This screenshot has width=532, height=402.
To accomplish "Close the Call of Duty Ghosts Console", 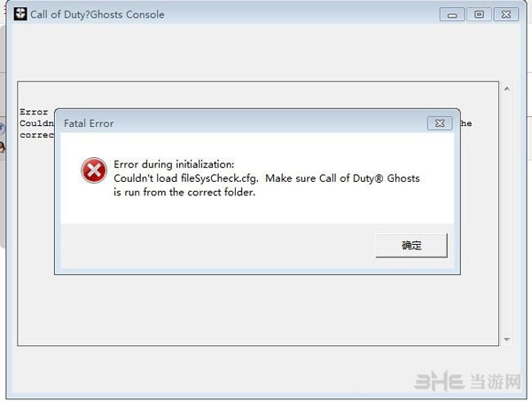I will 505,14.
